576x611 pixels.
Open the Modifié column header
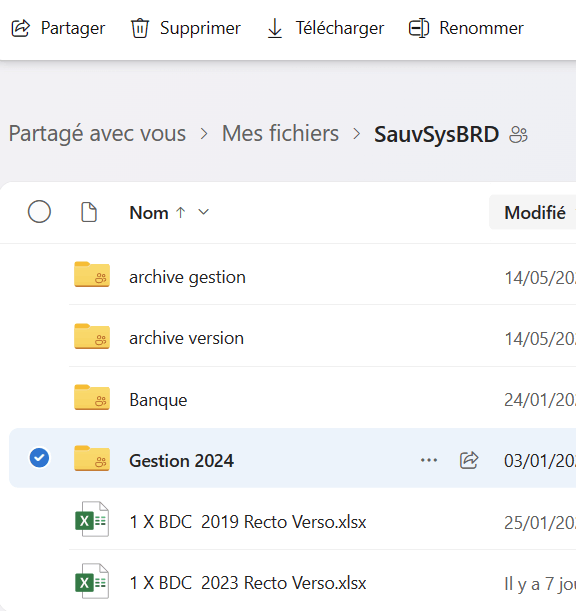pos(535,212)
